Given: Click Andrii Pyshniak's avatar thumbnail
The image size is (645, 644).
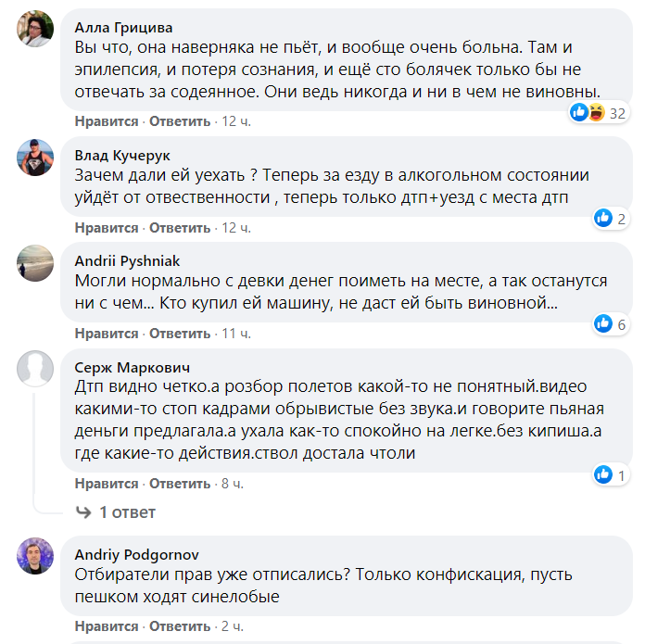Looking at the screenshot, I should tap(35, 262).
